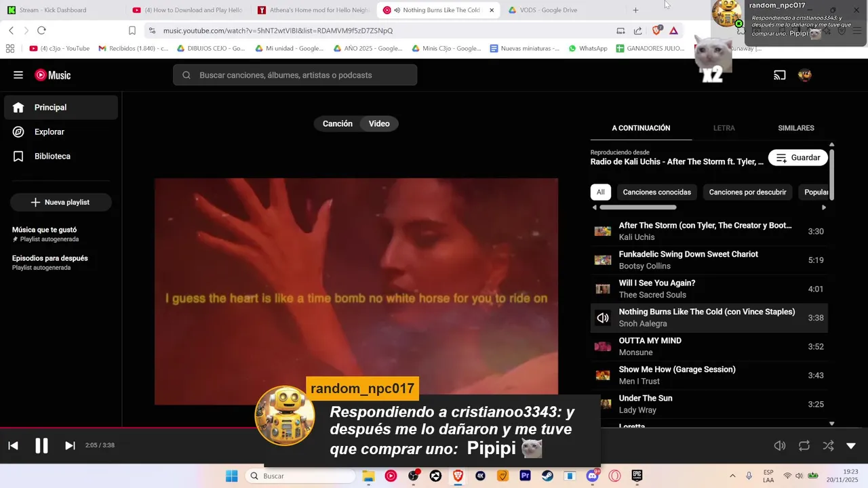Play OUTTA MY MIND by Monsune
This screenshot has height=488, width=868.
pos(709,346)
